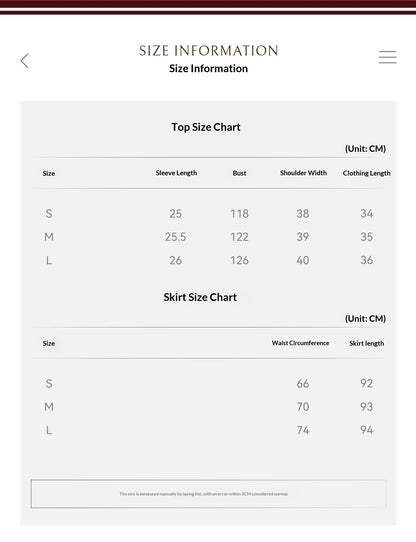Screen dimensions: 416x542
Task: Open the hamburger menu icon
Action: [387, 57]
